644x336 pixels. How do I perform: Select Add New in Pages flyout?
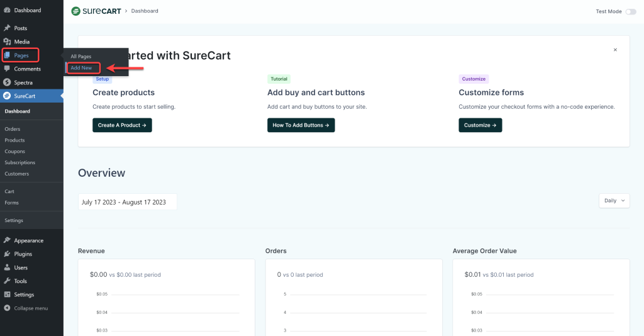click(x=81, y=68)
